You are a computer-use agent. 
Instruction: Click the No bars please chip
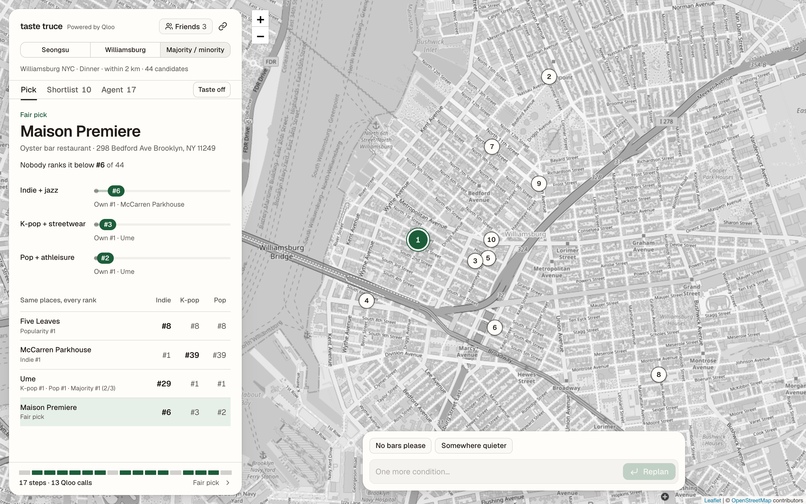[400, 445]
